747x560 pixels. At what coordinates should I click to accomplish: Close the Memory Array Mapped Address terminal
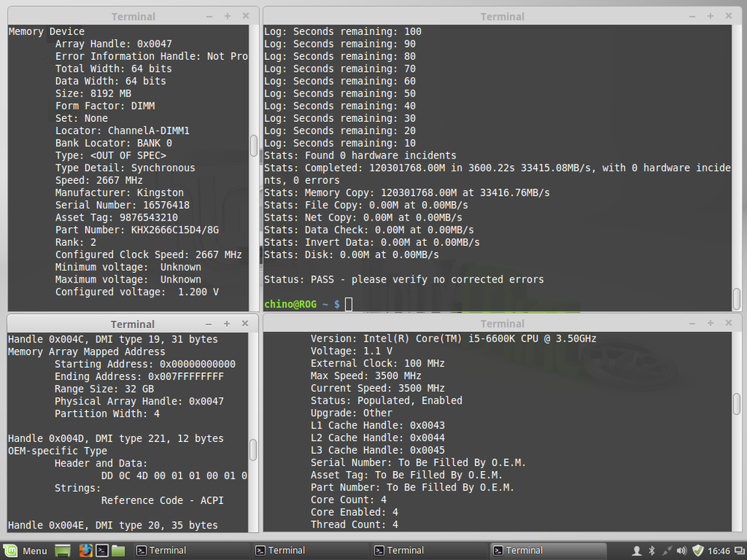245,323
